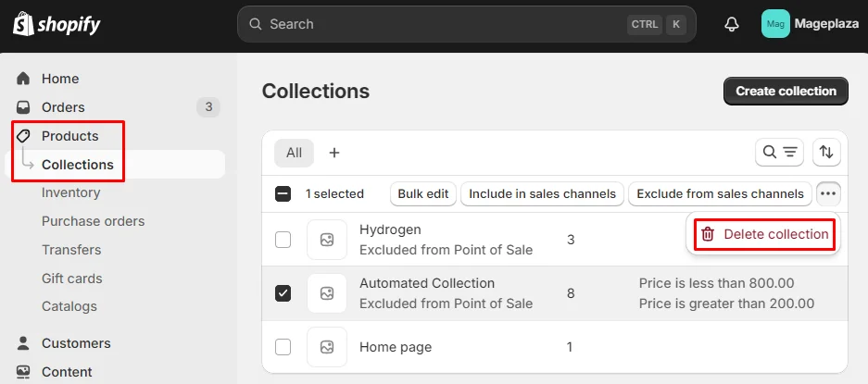Open Orders in sidebar

(63, 106)
